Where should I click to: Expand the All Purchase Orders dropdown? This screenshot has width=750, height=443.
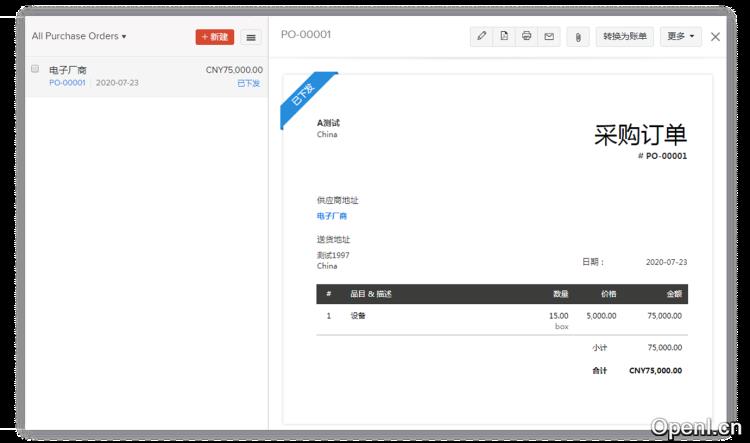tap(79, 36)
